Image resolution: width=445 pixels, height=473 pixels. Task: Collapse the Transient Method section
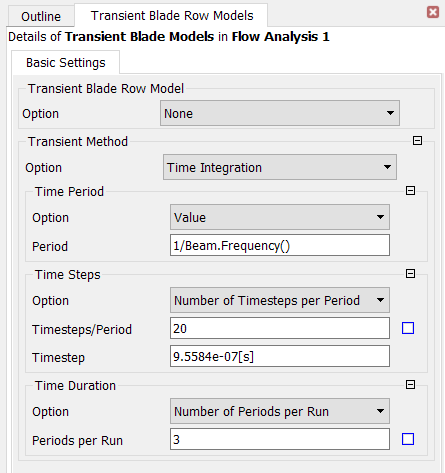click(417, 141)
